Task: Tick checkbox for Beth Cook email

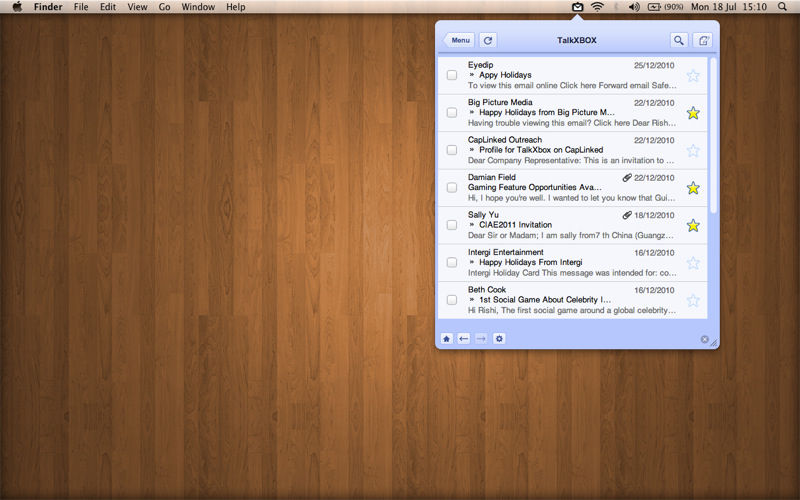Action: click(x=452, y=299)
